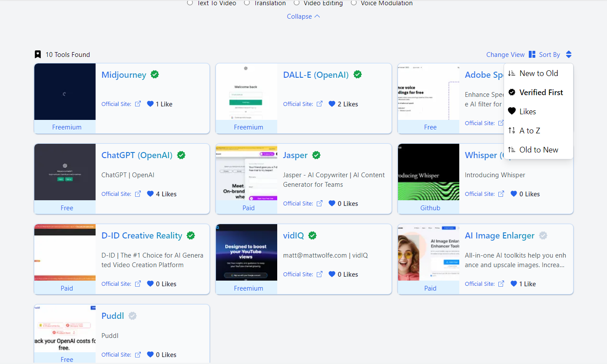Click the Freemium label on Midjourney card
607x364 pixels.
pos(67,127)
